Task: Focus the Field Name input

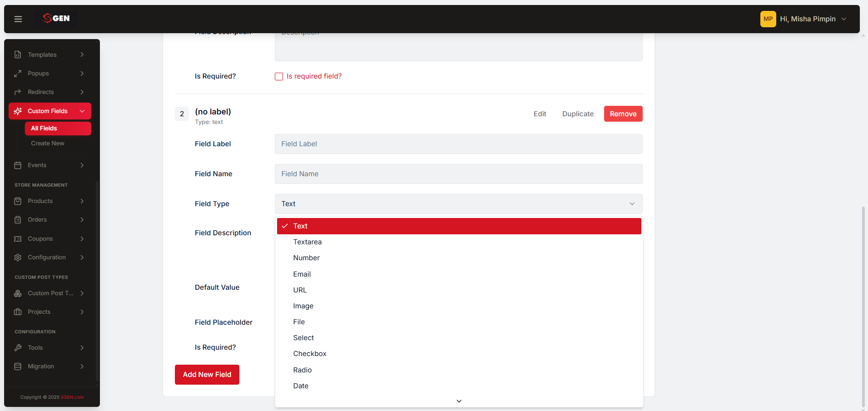Action: [458, 174]
